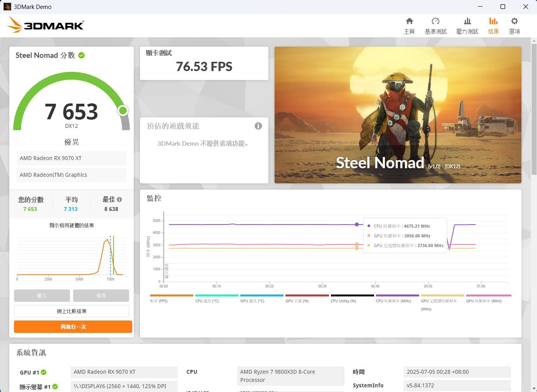Click the 時間 value 2025-07-05 00:28

tap(457, 372)
